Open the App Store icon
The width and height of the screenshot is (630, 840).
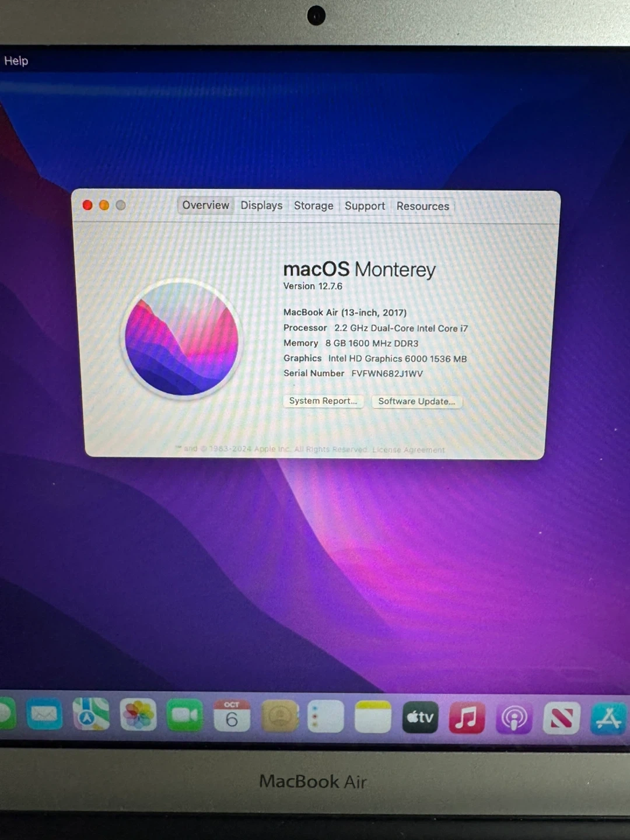pos(608,719)
